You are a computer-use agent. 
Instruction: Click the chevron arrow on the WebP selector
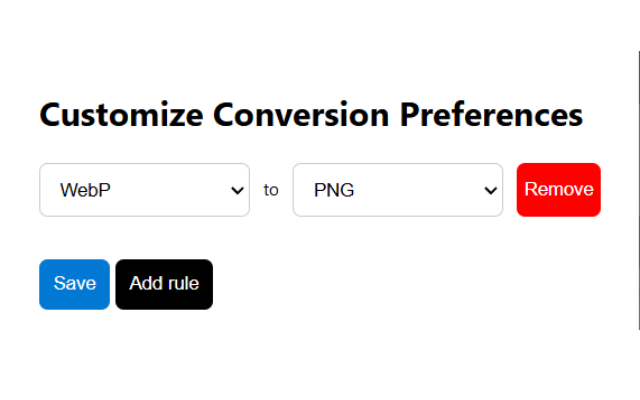(237, 190)
